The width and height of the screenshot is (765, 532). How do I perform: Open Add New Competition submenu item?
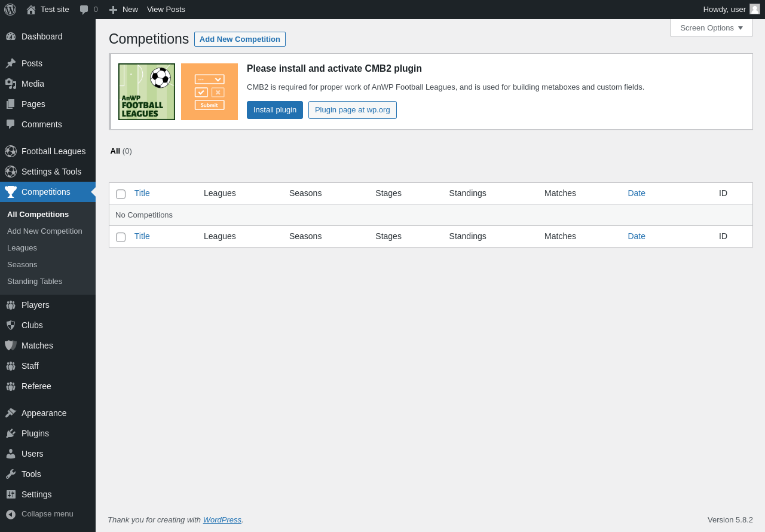[x=45, y=231]
